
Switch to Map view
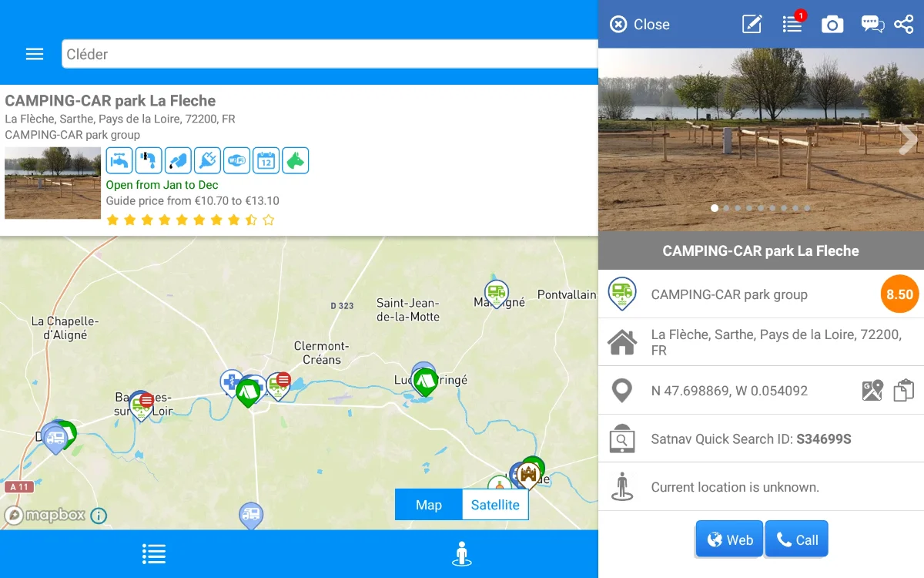click(x=429, y=505)
